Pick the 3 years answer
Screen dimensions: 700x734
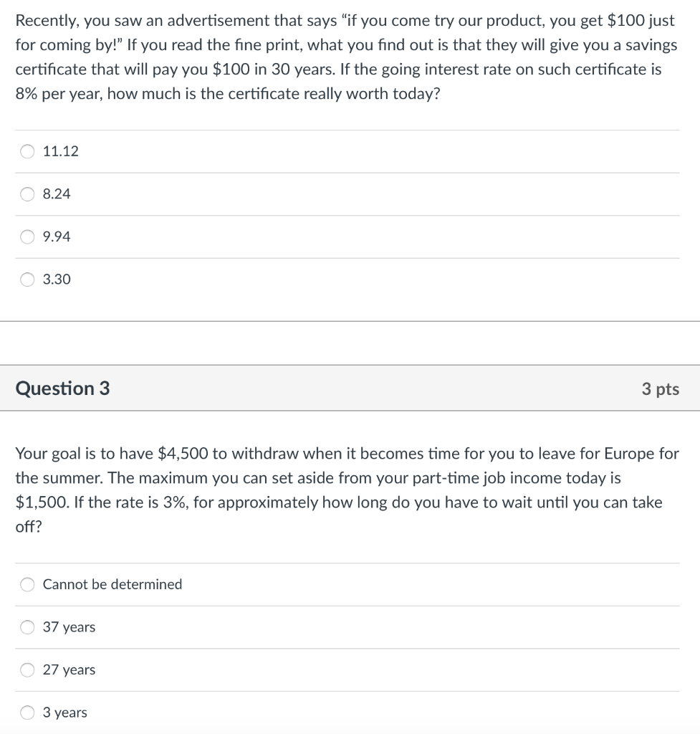pyautogui.click(x=64, y=712)
